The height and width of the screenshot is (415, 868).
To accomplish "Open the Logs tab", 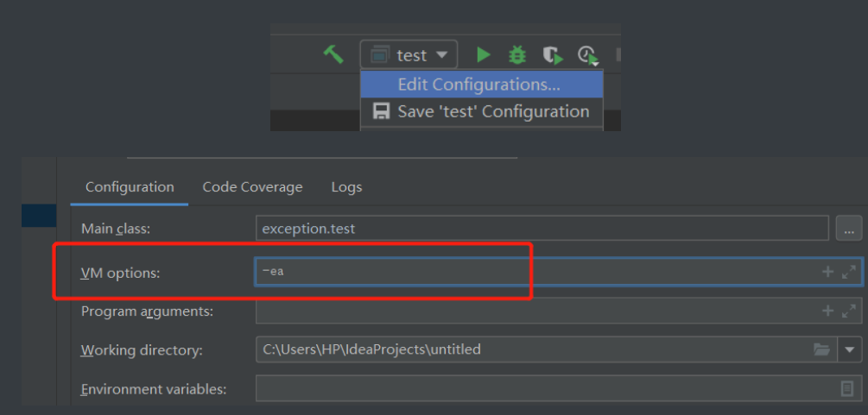I will [x=346, y=187].
